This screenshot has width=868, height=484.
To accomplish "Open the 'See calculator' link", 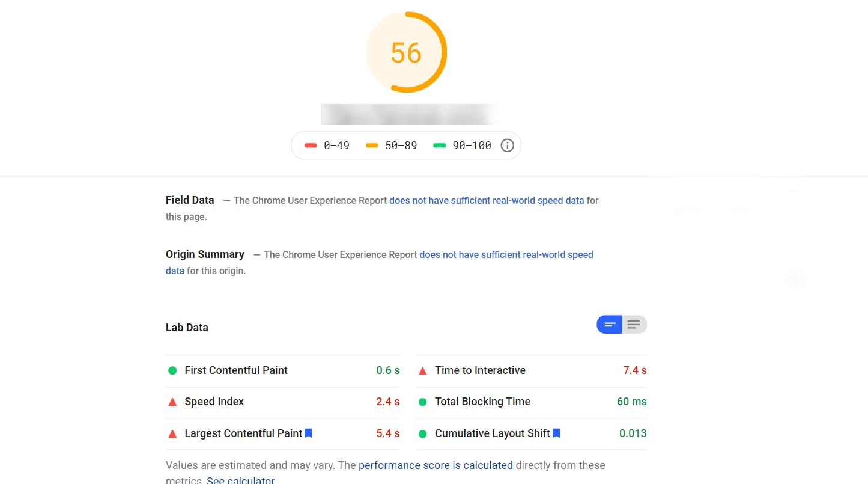I will (240, 480).
